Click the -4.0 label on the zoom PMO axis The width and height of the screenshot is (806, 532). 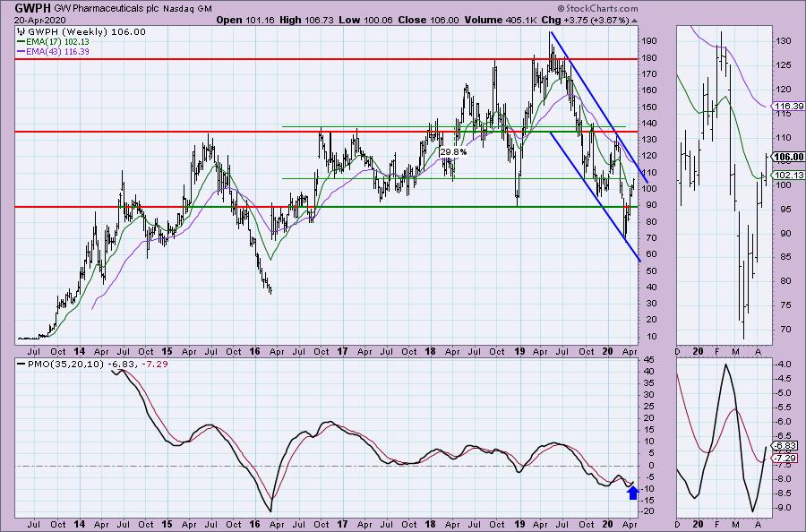pyautogui.click(x=784, y=365)
